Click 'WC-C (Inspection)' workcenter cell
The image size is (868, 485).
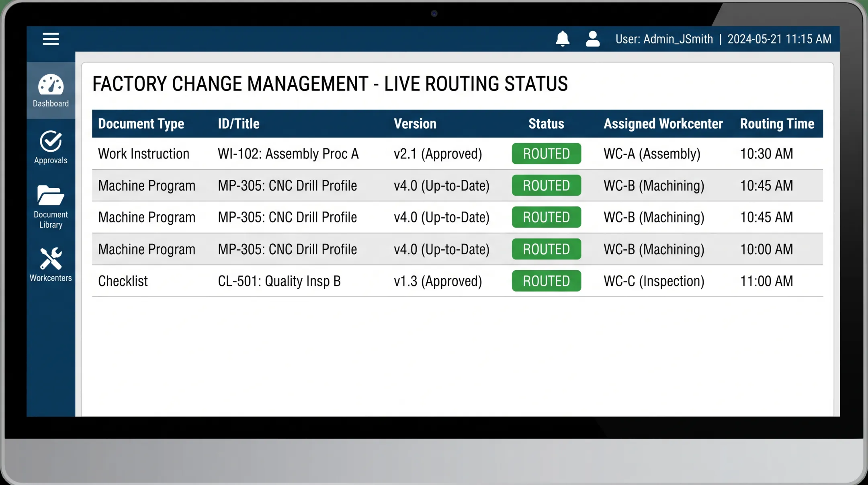click(x=654, y=281)
